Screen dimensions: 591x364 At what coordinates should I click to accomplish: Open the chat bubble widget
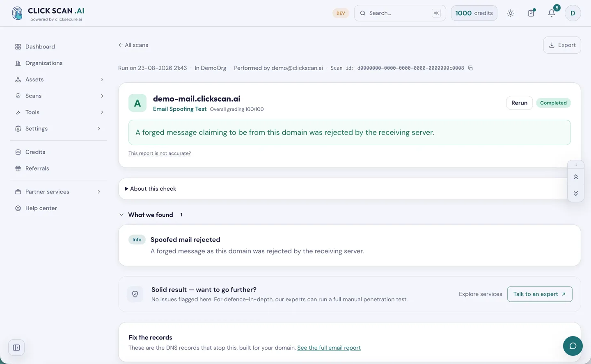(573, 346)
